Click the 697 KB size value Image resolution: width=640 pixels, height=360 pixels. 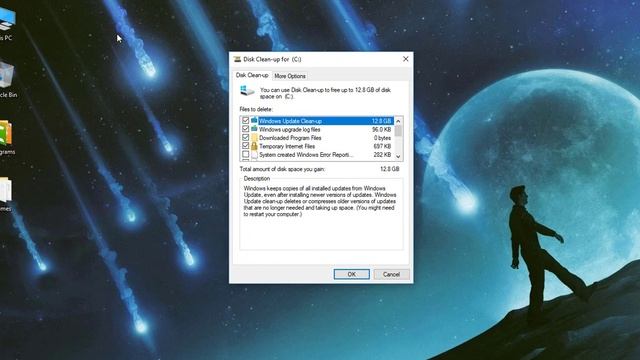pos(383,146)
